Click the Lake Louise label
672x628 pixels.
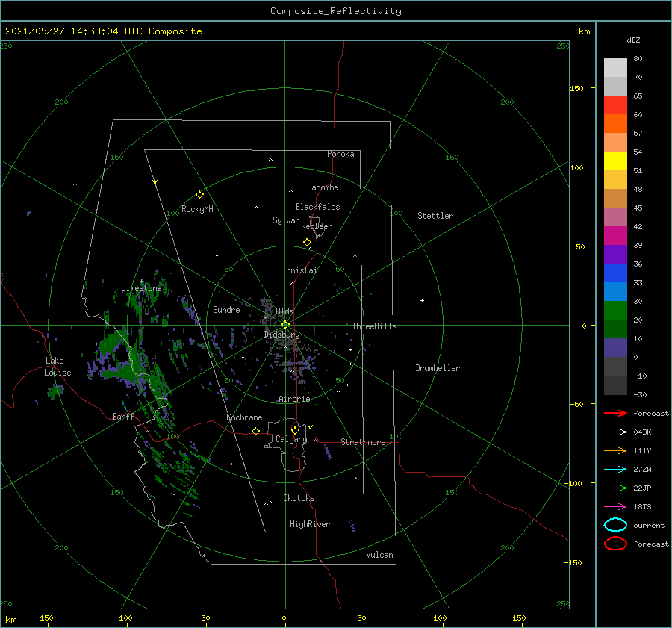pyautogui.click(x=57, y=367)
